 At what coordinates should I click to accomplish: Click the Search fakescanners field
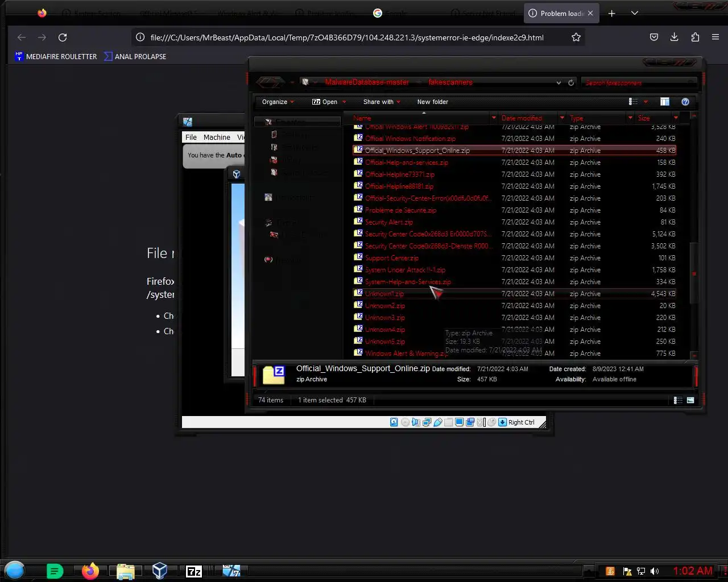640,82
